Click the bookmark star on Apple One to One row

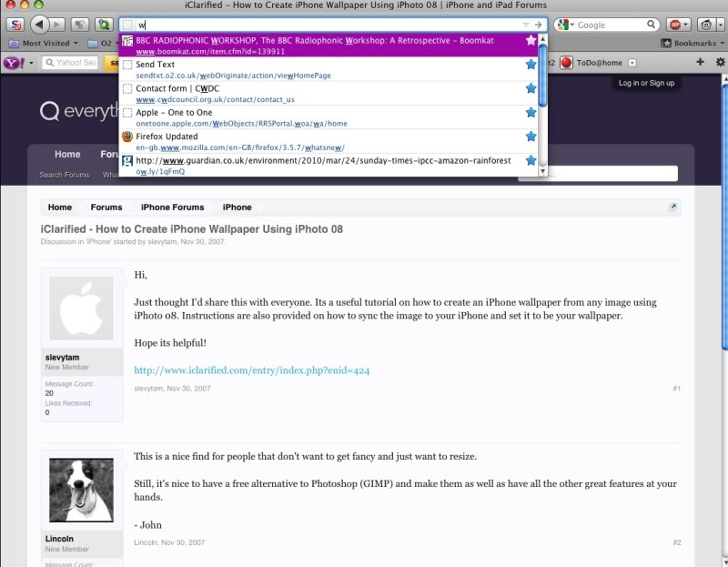pyautogui.click(x=531, y=112)
